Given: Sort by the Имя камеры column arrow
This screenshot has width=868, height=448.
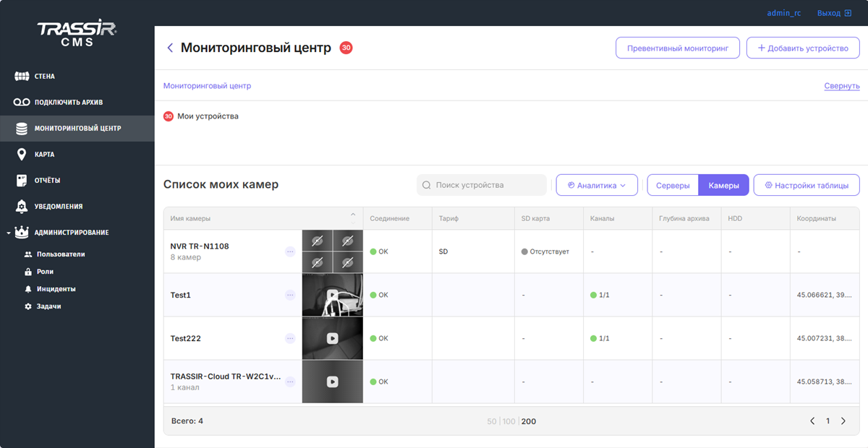Looking at the screenshot, I should click(x=353, y=215).
